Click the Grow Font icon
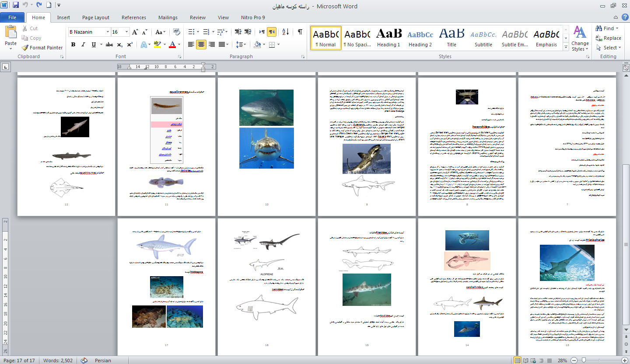The width and height of the screenshot is (630, 364). [135, 32]
